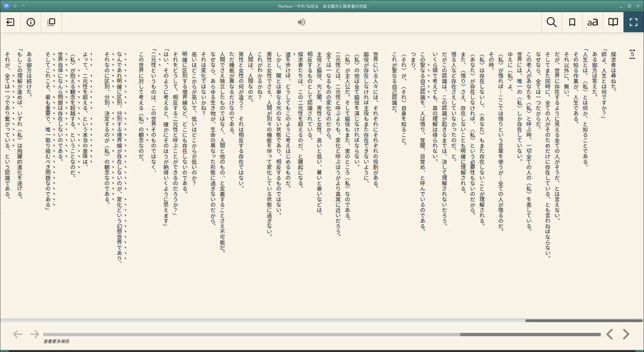This screenshot has height=352, width=644.
Task: Click the reading progress bar in the footer
Action: (x=321, y=334)
